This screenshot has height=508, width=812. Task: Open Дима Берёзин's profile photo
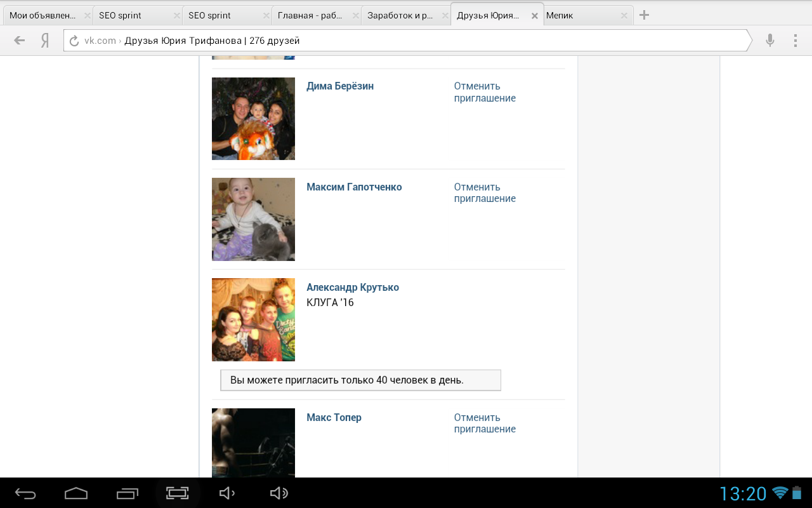coord(253,119)
